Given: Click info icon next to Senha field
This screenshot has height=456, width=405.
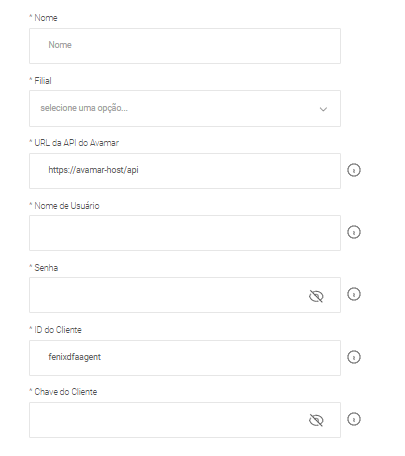Looking at the screenshot, I should [x=354, y=294].
